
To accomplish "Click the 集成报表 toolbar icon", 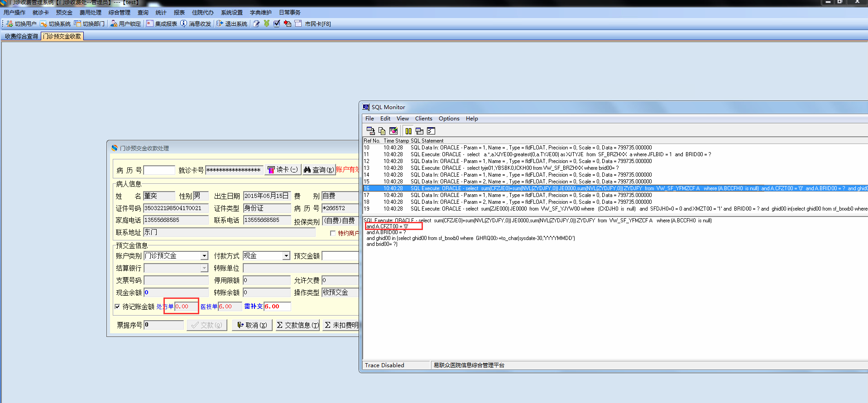I will pyautogui.click(x=149, y=24).
